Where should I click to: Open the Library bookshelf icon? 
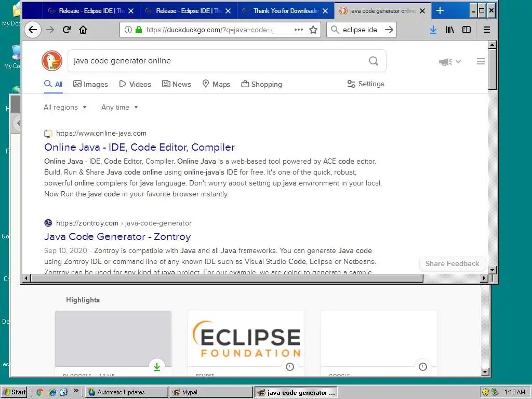450,30
